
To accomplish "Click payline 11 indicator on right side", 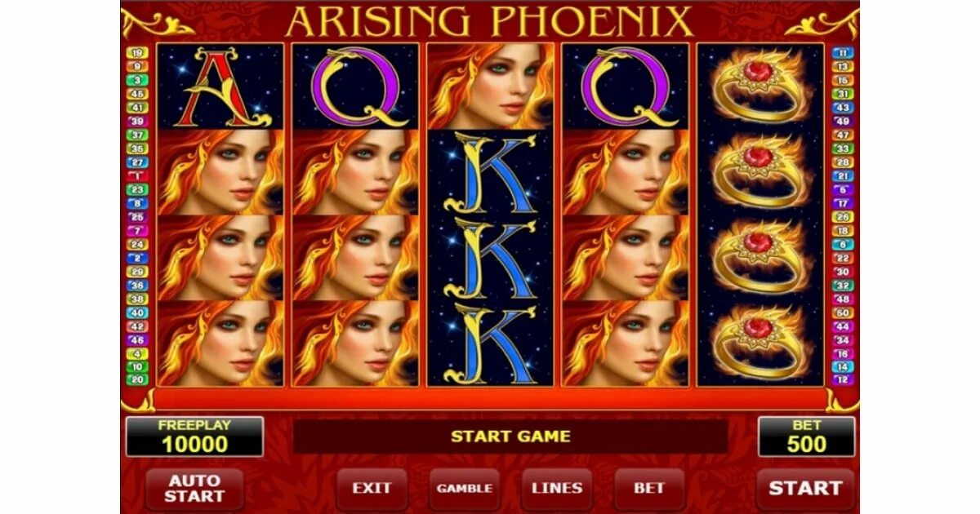I will (x=842, y=53).
